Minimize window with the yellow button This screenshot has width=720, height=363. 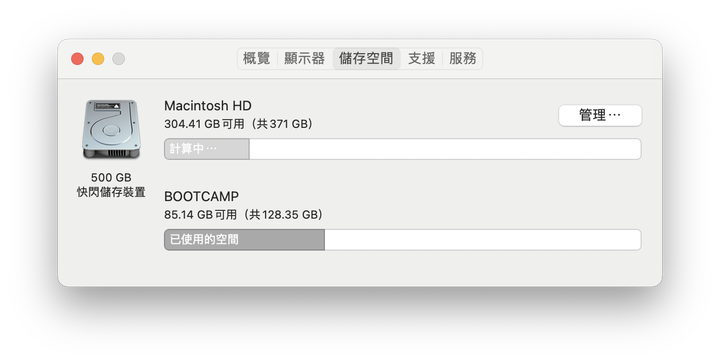click(x=98, y=59)
